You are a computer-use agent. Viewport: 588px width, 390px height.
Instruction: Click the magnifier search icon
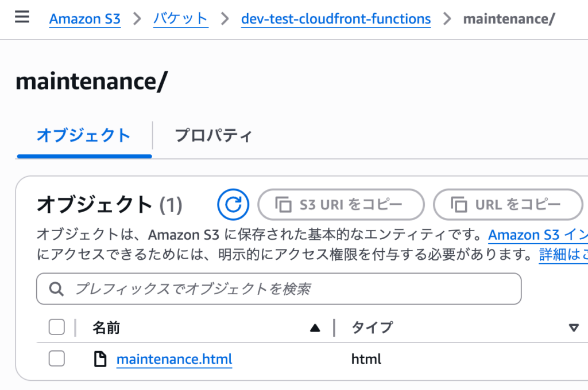click(x=56, y=289)
